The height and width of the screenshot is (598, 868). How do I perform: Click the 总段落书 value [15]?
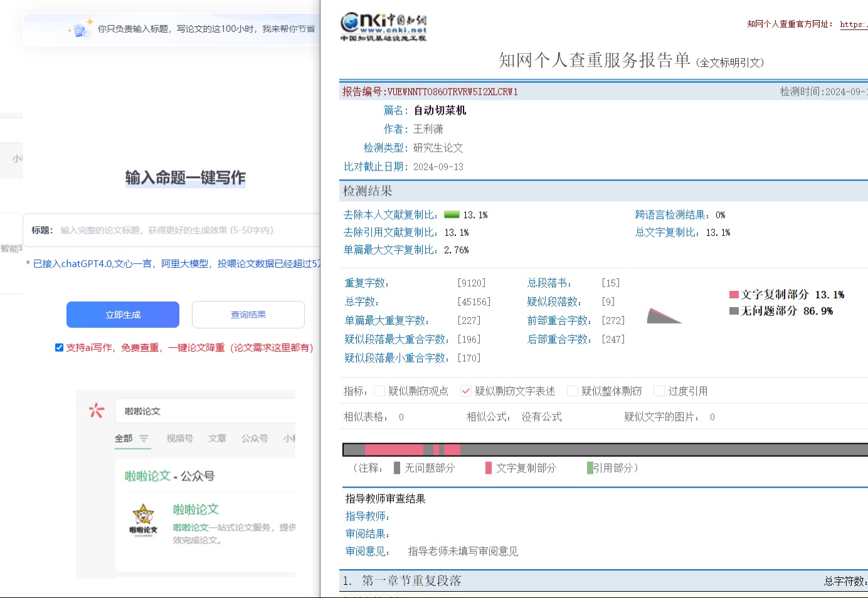coord(611,283)
